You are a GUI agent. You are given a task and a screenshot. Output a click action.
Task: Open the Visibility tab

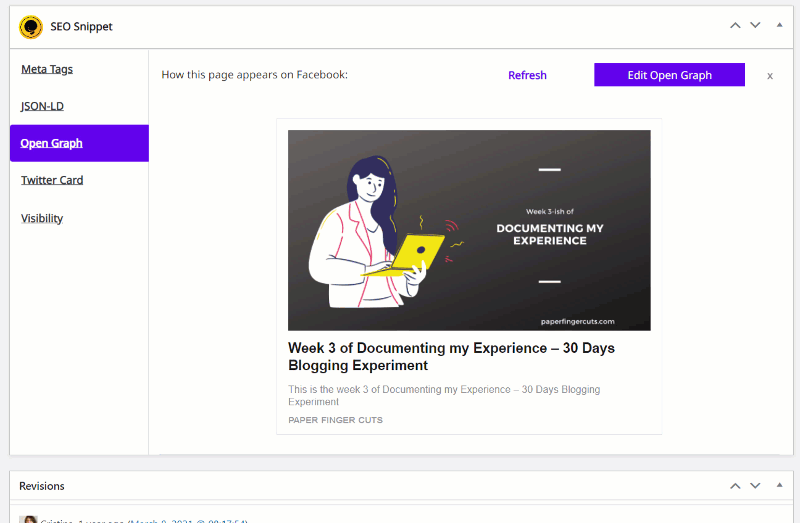(x=42, y=218)
